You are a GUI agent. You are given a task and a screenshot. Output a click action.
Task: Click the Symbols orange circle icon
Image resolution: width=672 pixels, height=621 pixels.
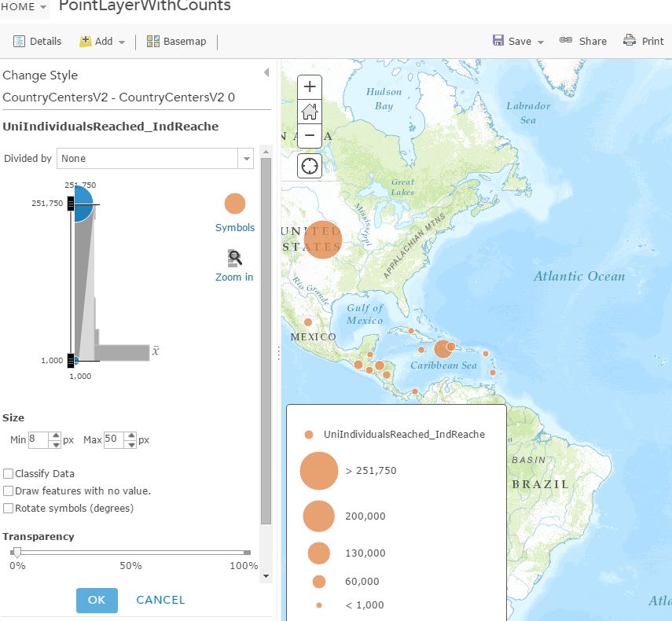(235, 204)
